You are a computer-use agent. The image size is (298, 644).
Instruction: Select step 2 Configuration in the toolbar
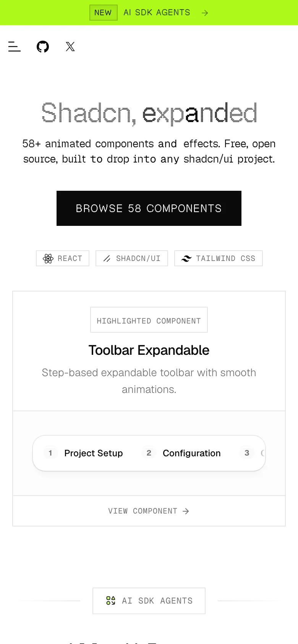(x=183, y=453)
